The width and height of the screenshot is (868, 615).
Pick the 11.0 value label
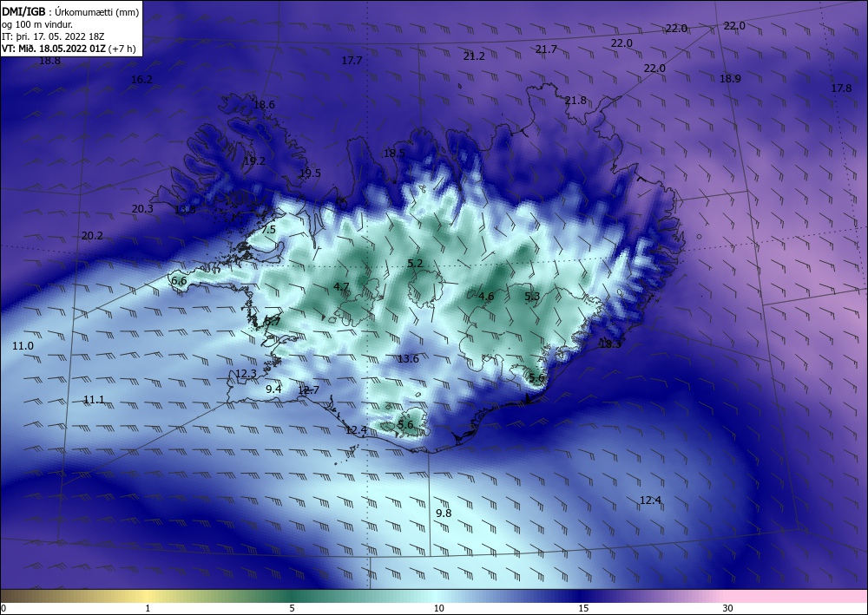[23, 345]
